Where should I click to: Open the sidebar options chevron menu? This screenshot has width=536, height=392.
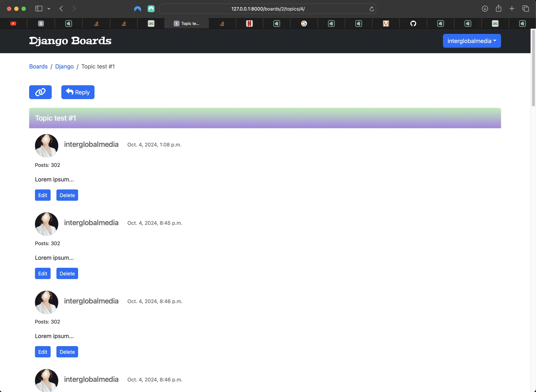coord(49,9)
